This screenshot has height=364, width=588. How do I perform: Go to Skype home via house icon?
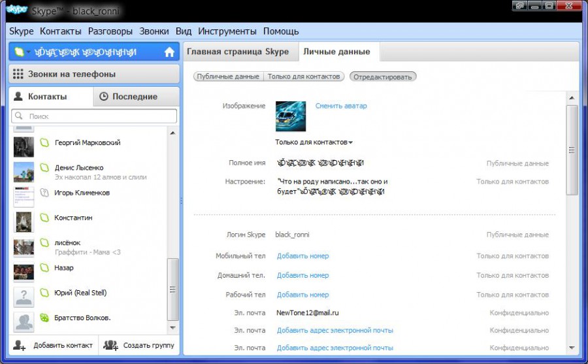[x=169, y=52]
